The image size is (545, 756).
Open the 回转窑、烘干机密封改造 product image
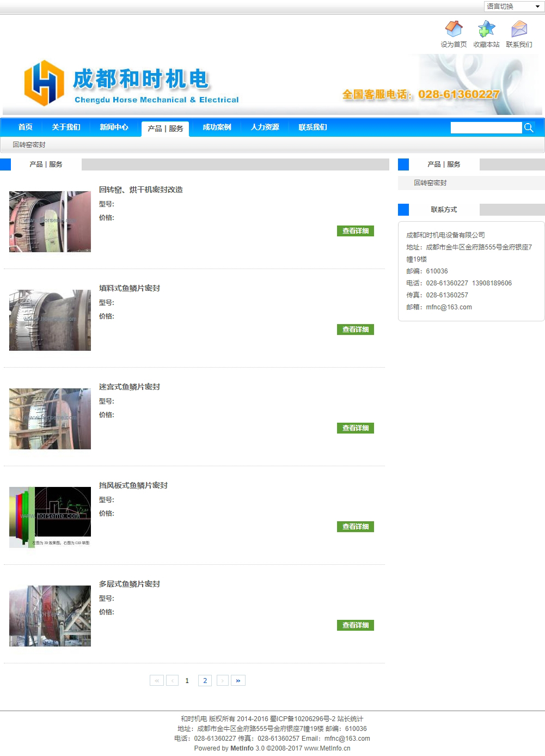click(50, 221)
